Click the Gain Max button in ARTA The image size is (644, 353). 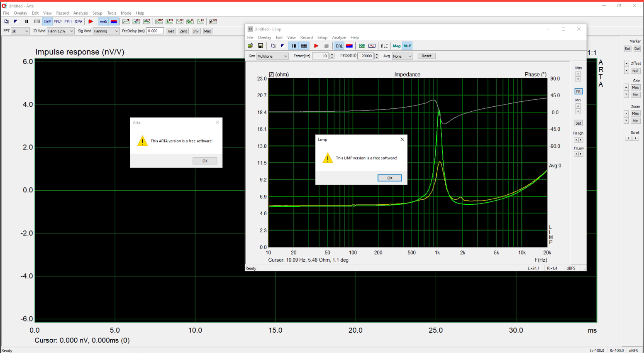[635, 88]
